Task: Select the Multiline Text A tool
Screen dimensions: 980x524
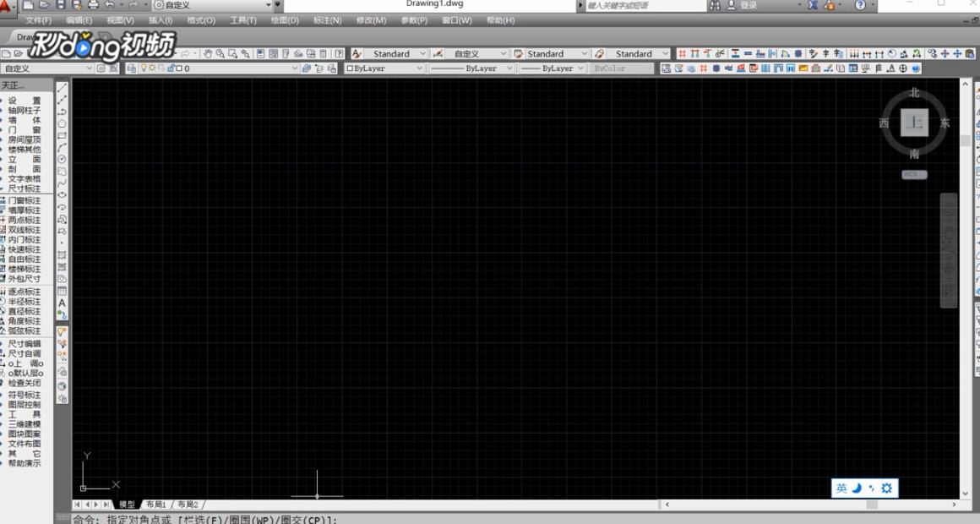Action: coord(62,303)
